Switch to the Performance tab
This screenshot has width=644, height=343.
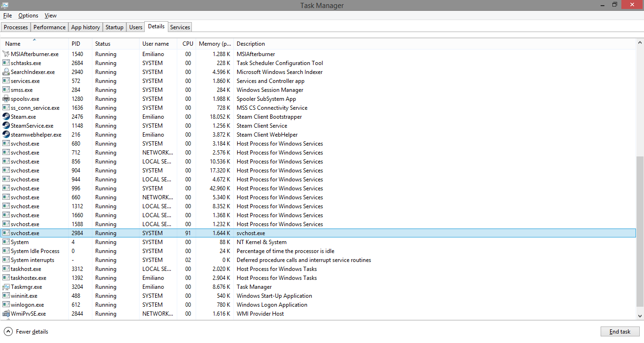[x=49, y=27]
